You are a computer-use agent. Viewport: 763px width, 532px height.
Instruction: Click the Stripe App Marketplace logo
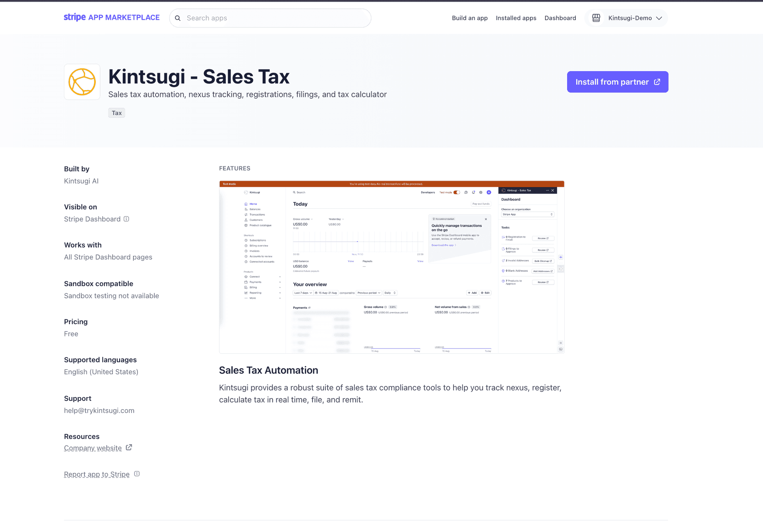pos(112,17)
